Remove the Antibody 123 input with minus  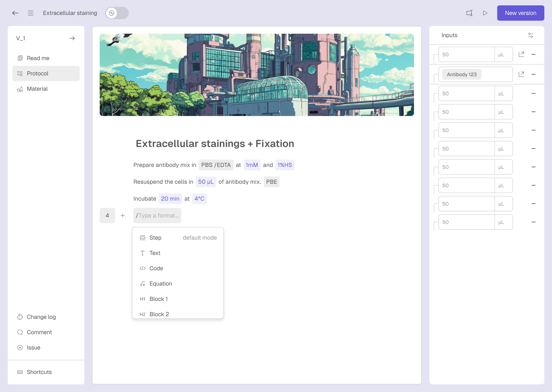point(534,74)
